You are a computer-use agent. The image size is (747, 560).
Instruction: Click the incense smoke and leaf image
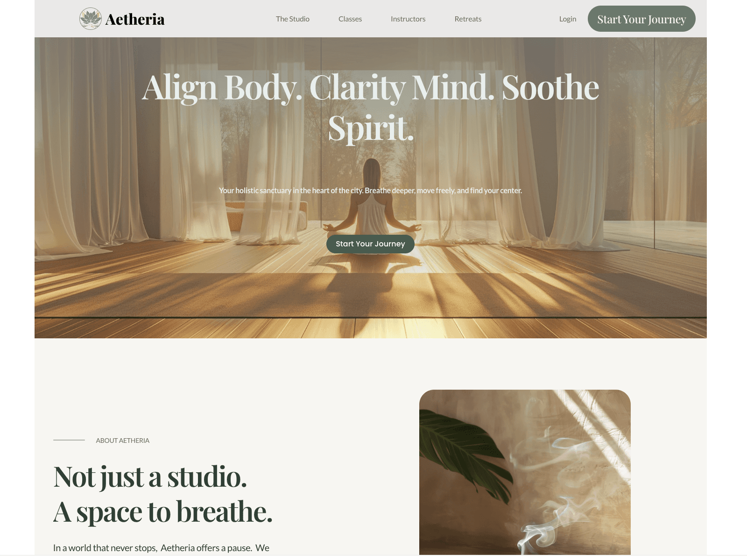coord(525,472)
